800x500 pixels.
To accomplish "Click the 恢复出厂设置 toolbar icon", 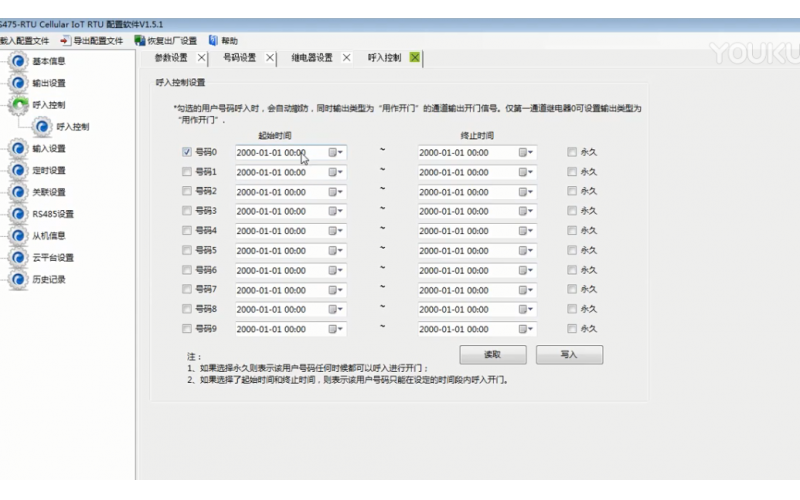I will coord(139,40).
